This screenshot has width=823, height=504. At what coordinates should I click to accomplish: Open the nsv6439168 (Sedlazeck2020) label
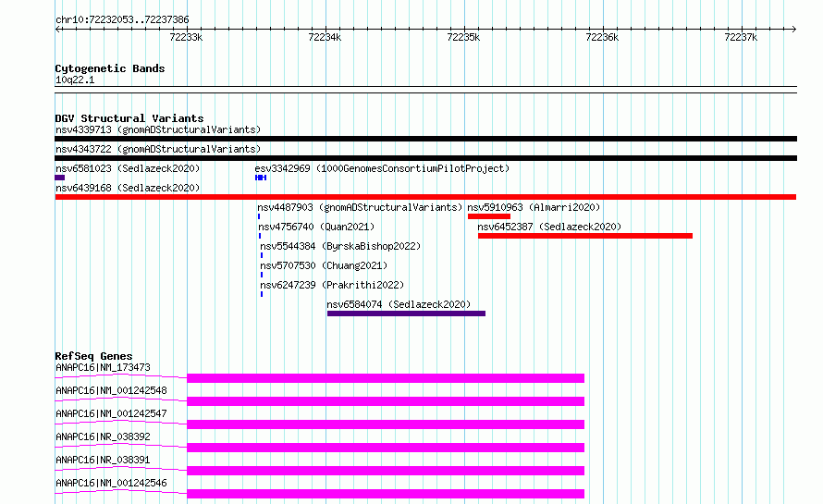coord(128,188)
